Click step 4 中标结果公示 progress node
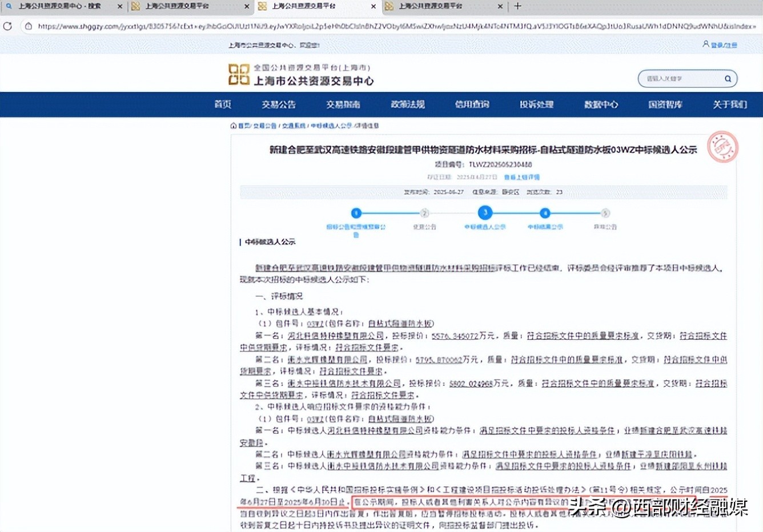Screen dimensions: 763x532 [x=545, y=212]
